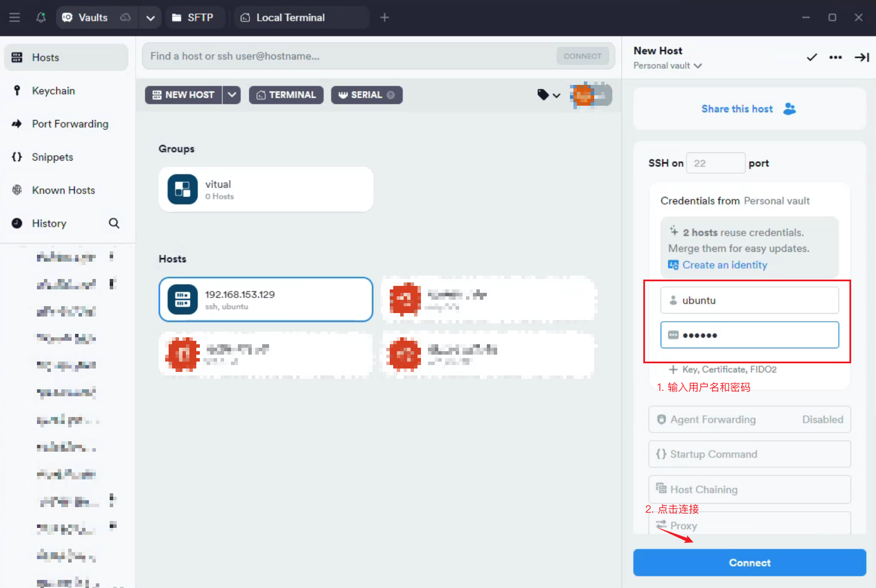This screenshot has width=876, height=588.
Task: Click the checkmark to save the host
Action: point(811,57)
